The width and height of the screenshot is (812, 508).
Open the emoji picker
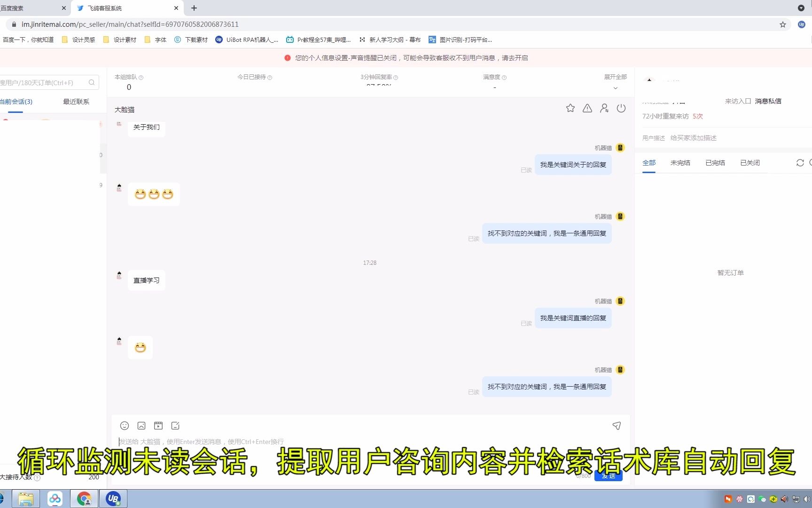point(125,426)
